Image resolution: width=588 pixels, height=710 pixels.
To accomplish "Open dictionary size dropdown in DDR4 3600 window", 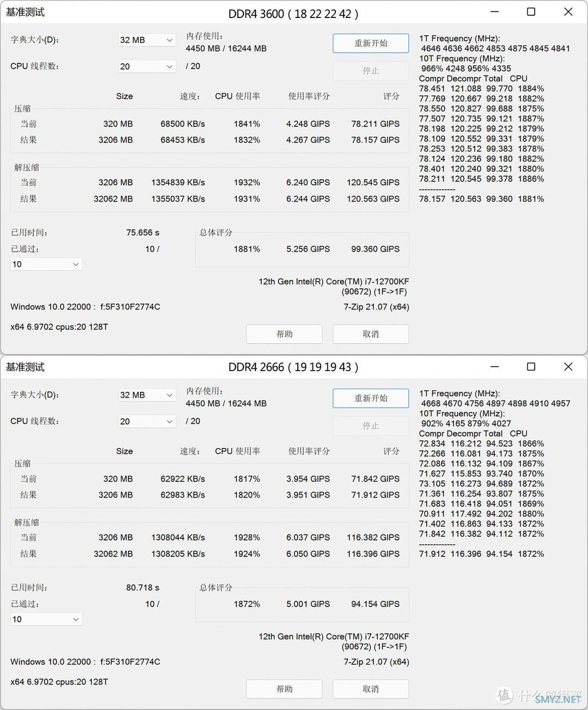I will click(147, 40).
